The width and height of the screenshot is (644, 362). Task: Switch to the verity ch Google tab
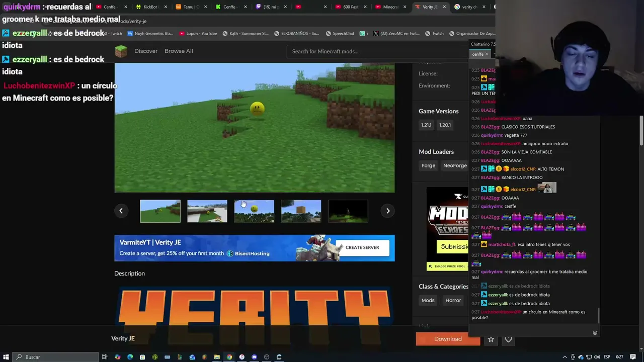coord(470,7)
